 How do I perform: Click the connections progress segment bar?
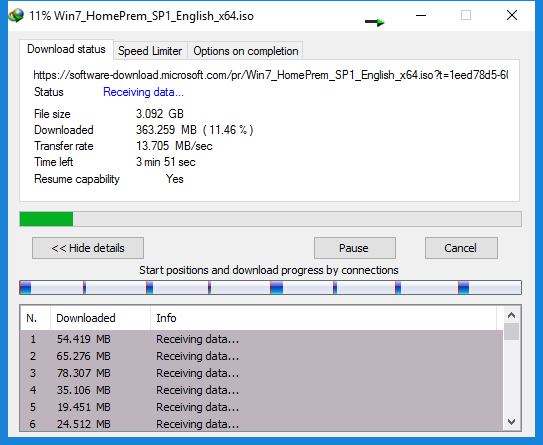pos(270,287)
